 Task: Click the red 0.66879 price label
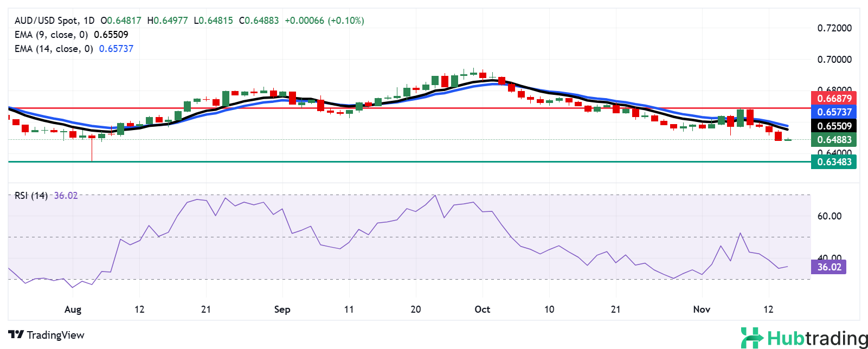[x=834, y=98]
